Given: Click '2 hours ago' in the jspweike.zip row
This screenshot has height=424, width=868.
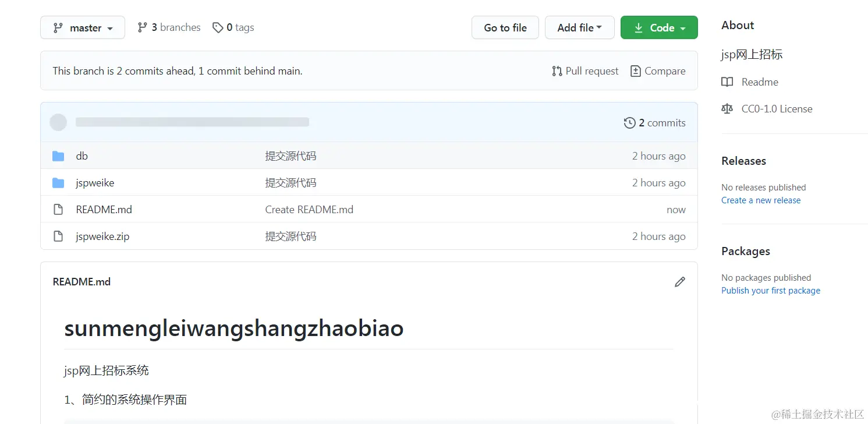Looking at the screenshot, I should [x=659, y=236].
